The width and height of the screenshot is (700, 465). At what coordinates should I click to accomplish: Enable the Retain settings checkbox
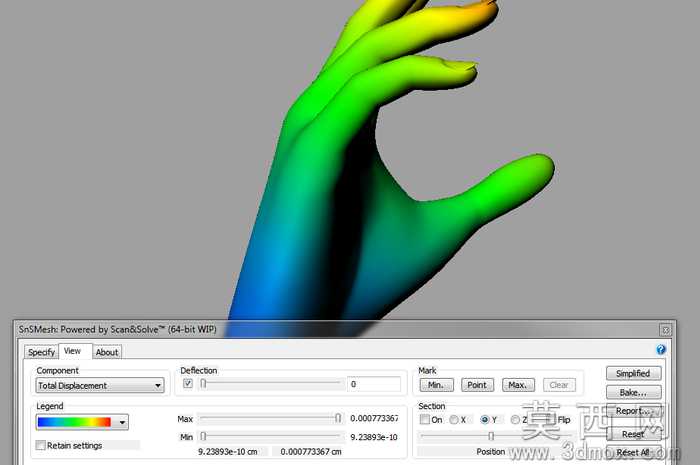tap(41, 445)
